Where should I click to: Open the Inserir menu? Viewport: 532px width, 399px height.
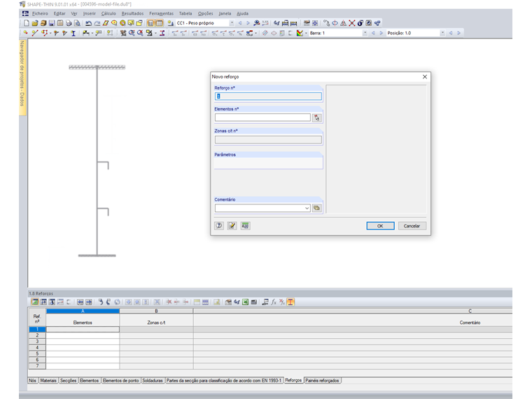(89, 13)
